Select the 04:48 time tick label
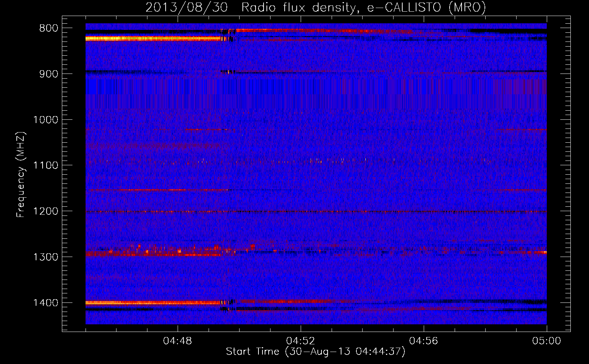Screen dimensions: 589x364 tap(178, 341)
